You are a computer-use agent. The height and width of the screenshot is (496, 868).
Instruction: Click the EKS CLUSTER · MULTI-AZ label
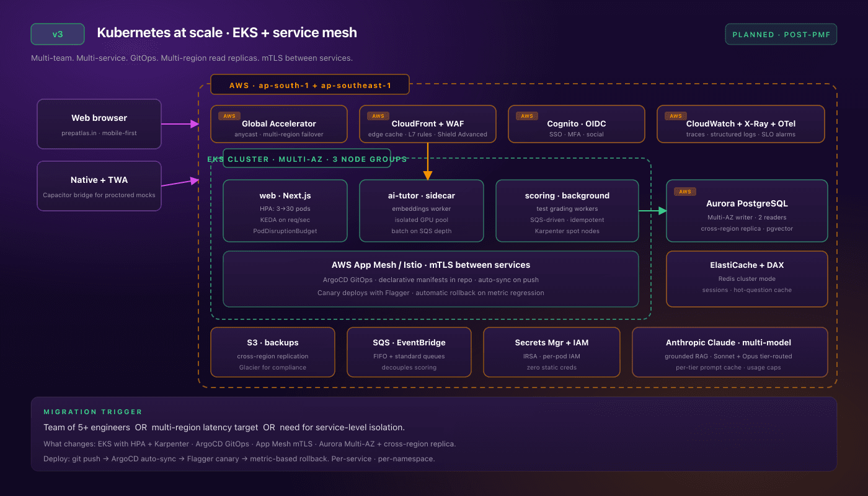pos(307,159)
